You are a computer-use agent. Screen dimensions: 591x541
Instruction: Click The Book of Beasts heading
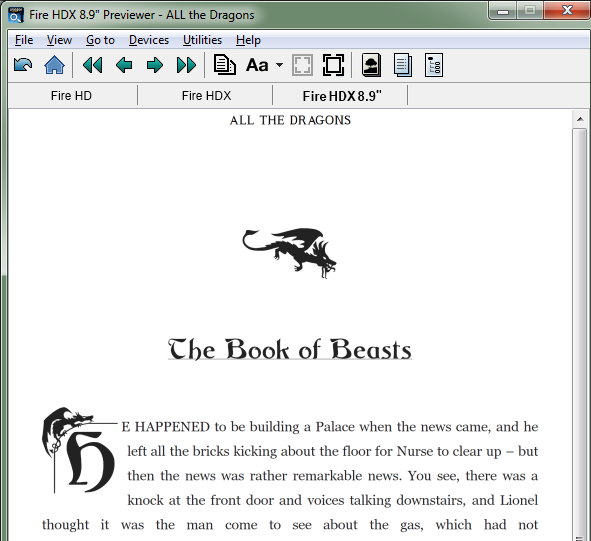(290, 349)
